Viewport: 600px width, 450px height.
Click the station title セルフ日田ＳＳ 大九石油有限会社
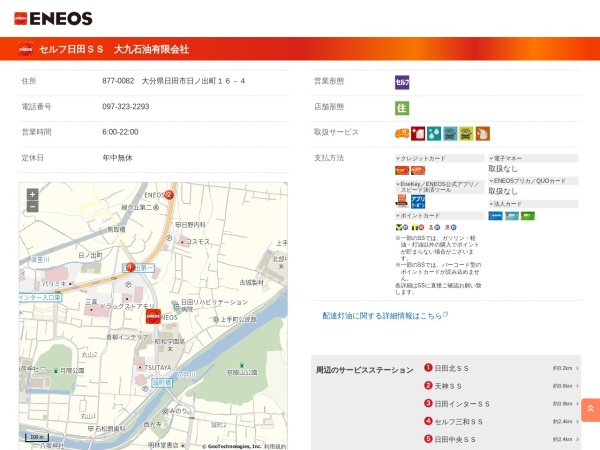tap(114, 49)
